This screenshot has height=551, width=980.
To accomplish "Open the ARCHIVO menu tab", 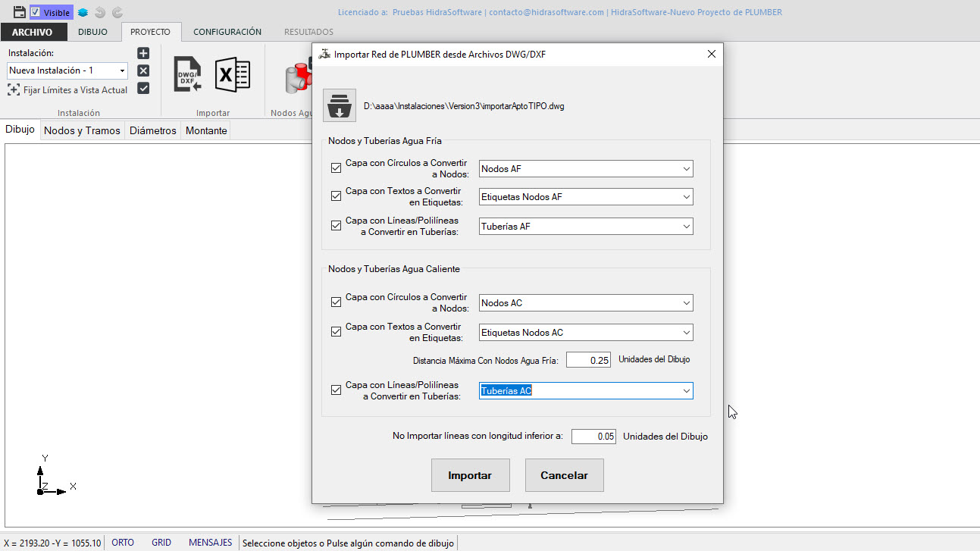I will (33, 32).
